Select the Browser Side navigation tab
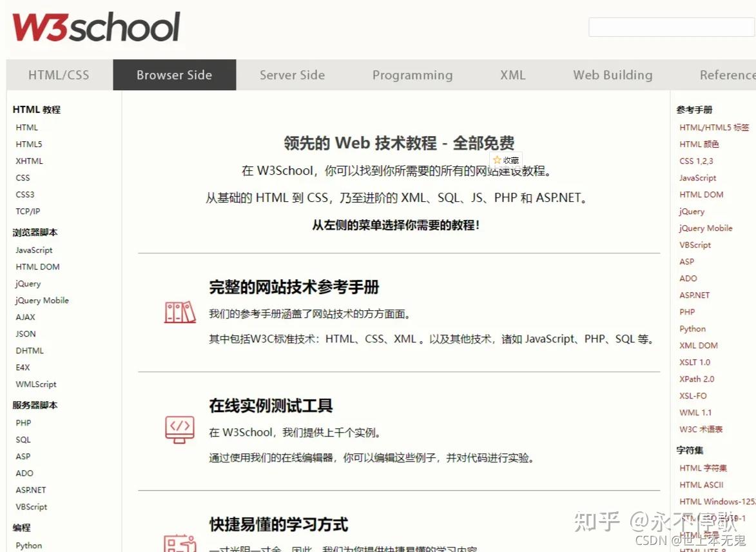The height and width of the screenshot is (552, 756). tap(175, 75)
